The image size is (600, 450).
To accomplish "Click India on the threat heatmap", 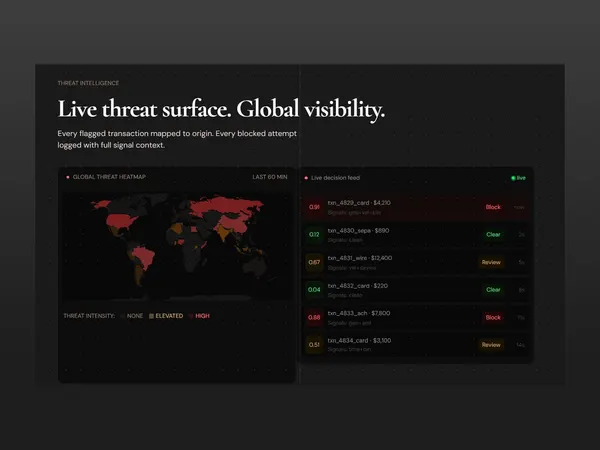I will click(x=222, y=233).
